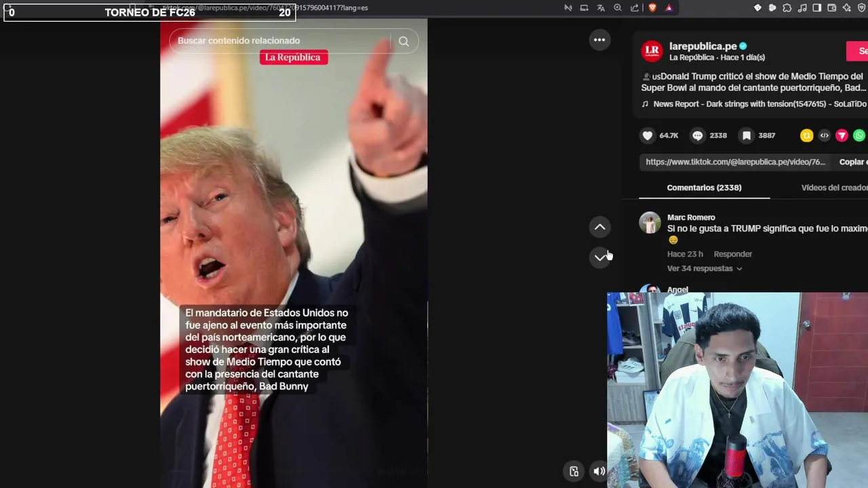
Task: Open the shield VPN icon in toolbar
Action: [862, 8]
